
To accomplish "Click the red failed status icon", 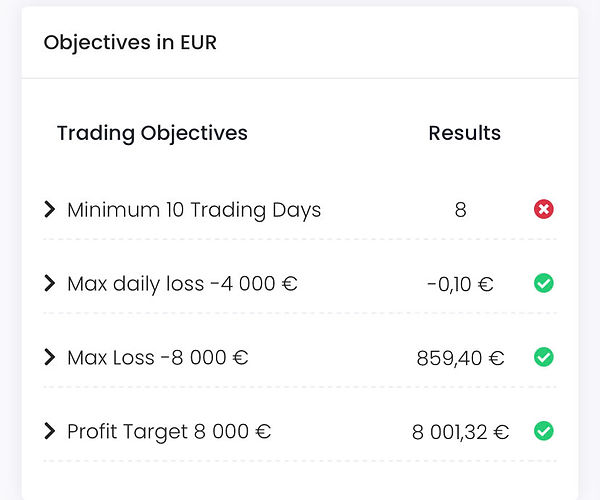I will [x=543, y=209].
